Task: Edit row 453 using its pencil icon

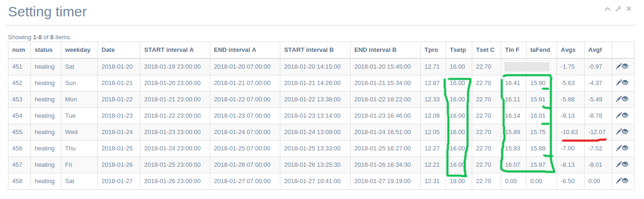Action: tap(618, 99)
